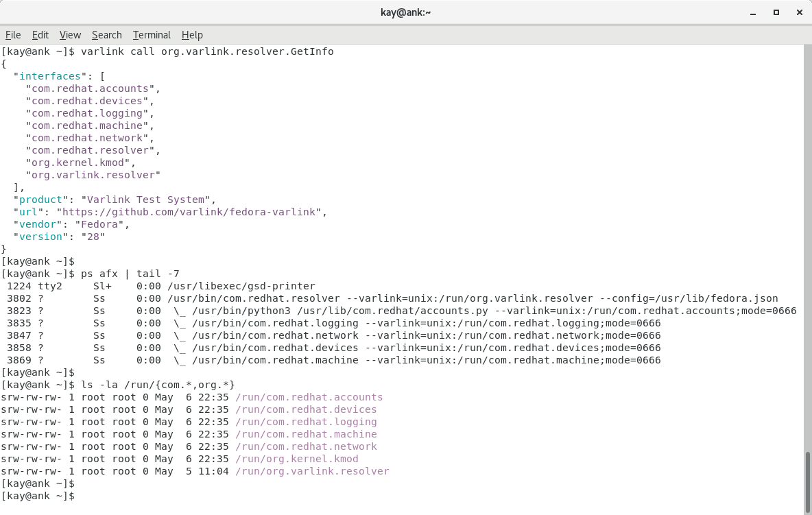Click the "Fedora" vendor value
This screenshot has width=812, height=515.
[x=99, y=224]
